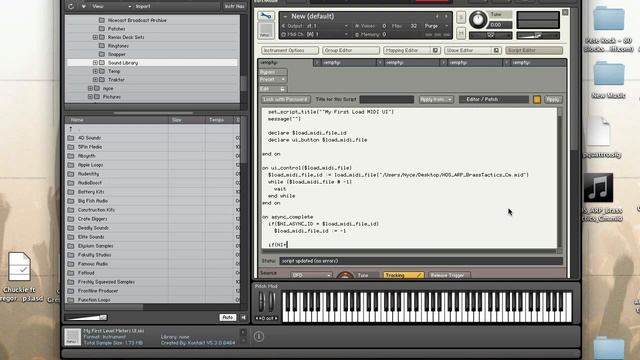Open the Battery Kits folder
This screenshot has height=360, width=640.
91,192
